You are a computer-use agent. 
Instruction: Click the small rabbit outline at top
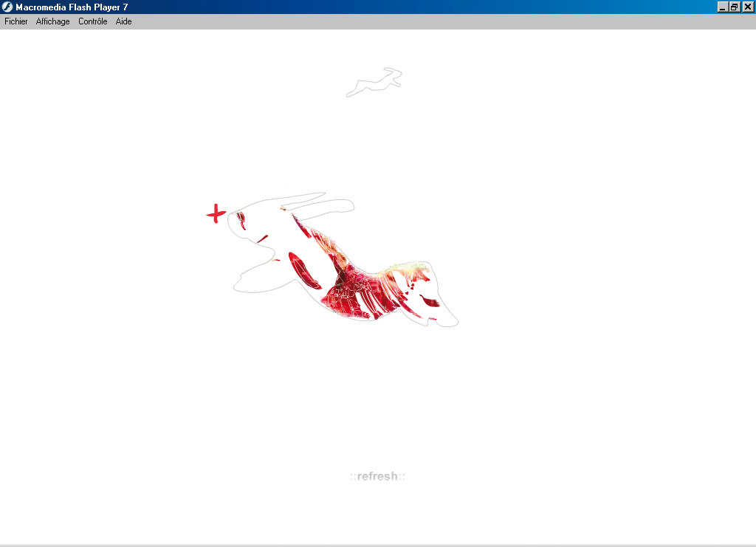374,83
